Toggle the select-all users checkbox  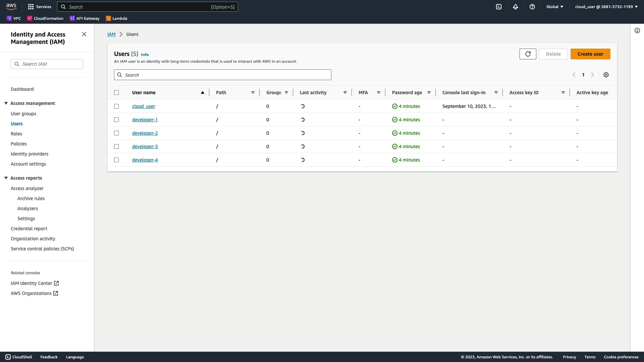click(116, 93)
